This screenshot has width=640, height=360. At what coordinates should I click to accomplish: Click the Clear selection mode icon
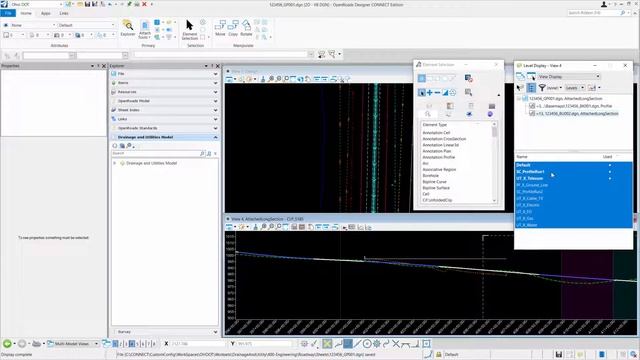tap(453, 93)
